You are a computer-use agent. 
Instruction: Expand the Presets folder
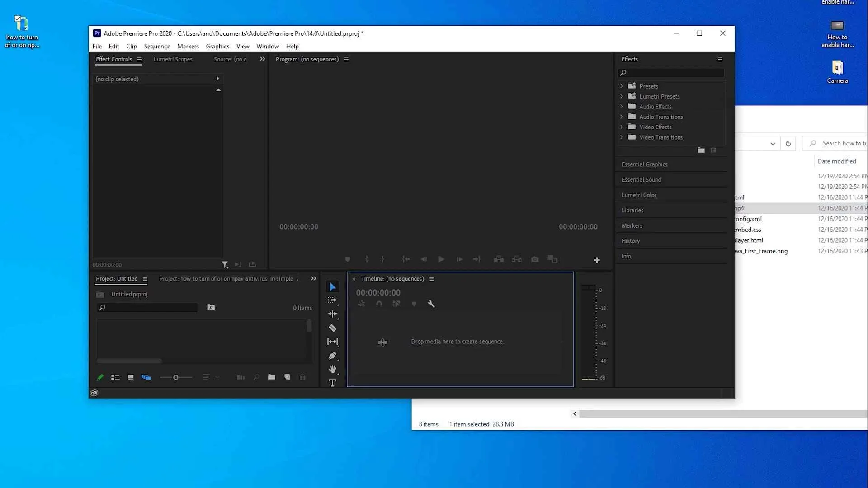(622, 86)
